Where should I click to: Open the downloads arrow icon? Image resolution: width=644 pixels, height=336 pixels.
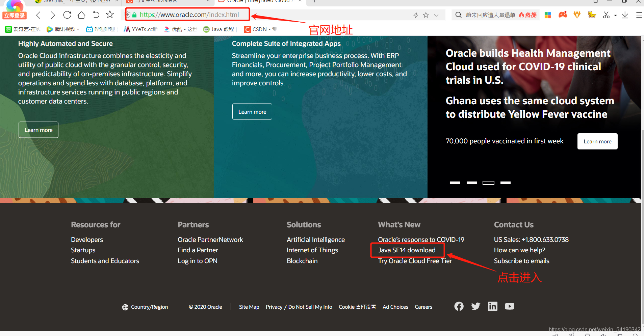(x=625, y=15)
